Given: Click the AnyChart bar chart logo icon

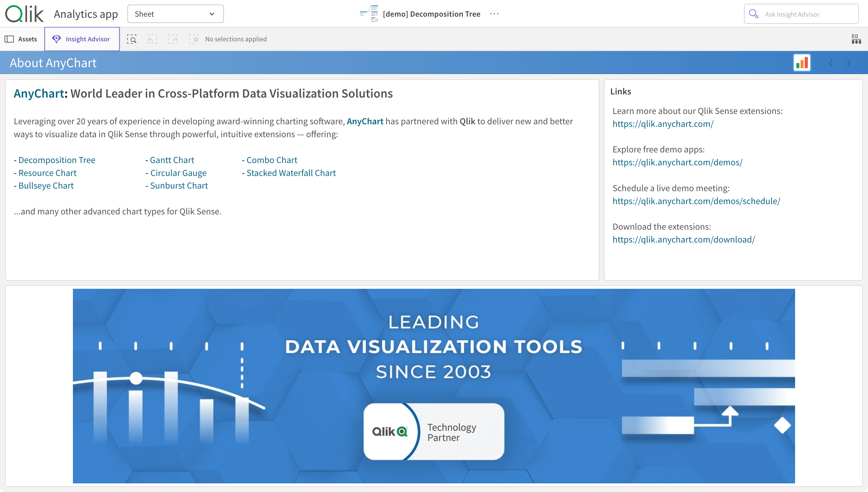Looking at the screenshot, I should point(802,63).
